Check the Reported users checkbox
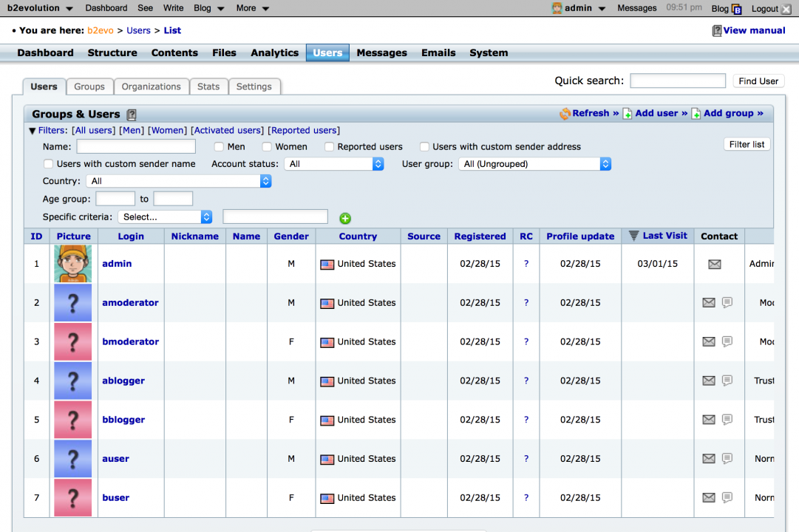Screen dimensions: 799x532 coord(329,147)
